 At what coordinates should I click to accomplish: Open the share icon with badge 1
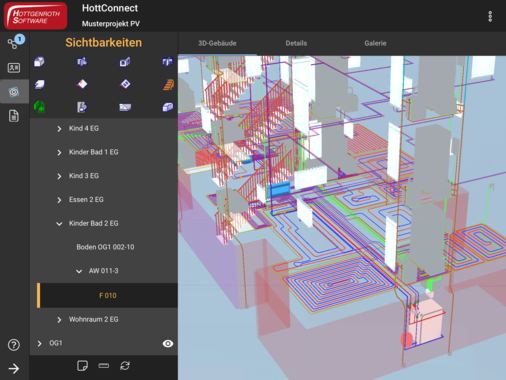[x=14, y=42]
